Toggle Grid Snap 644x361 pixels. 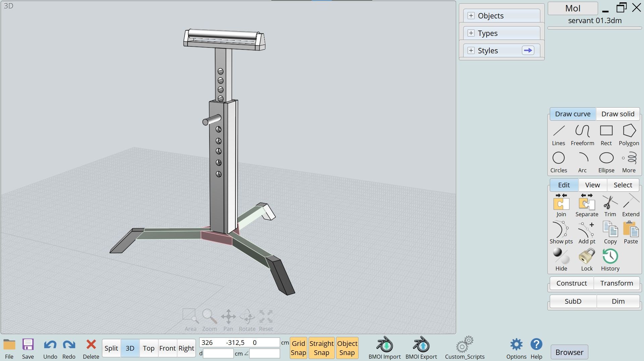298,348
